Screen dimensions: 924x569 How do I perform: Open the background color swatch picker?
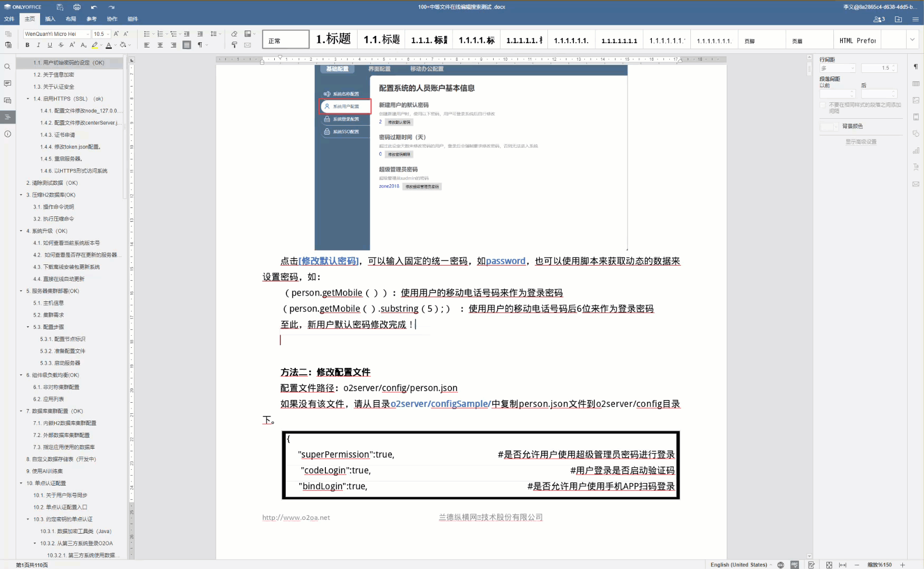tap(829, 127)
